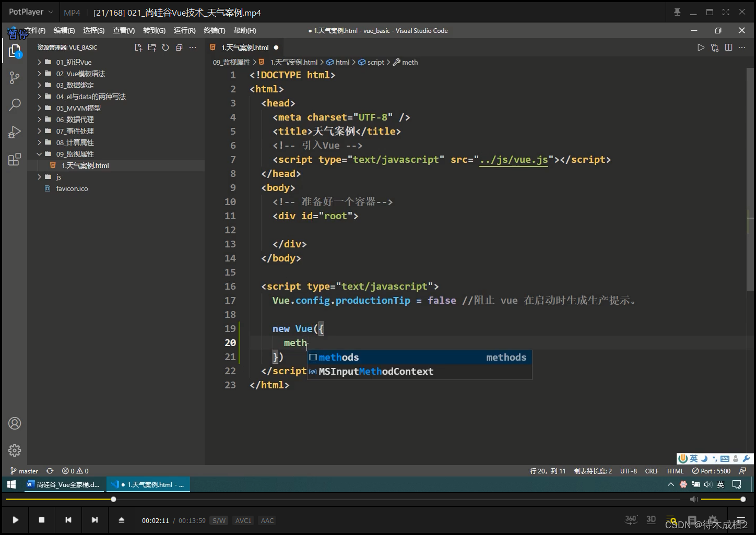Viewport: 756px width, 535px height.
Task: Choose methods in autocomplete list
Action: [x=419, y=358]
